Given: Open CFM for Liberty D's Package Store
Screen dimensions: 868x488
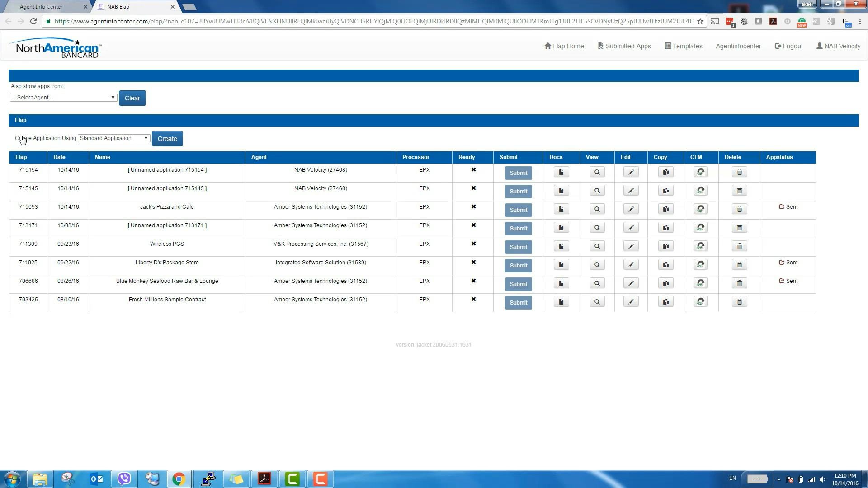Looking at the screenshot, I should point(700,265).
